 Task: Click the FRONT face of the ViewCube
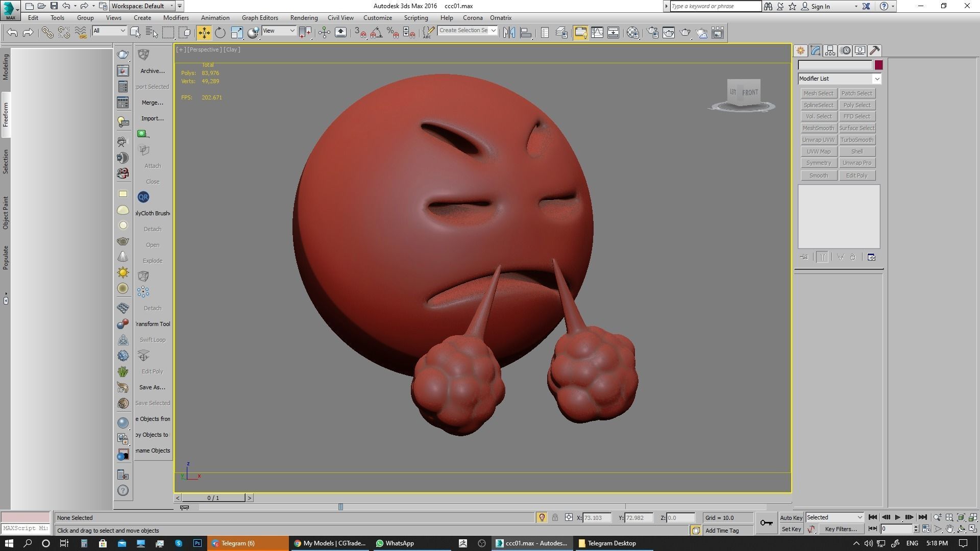coord(750,92)
